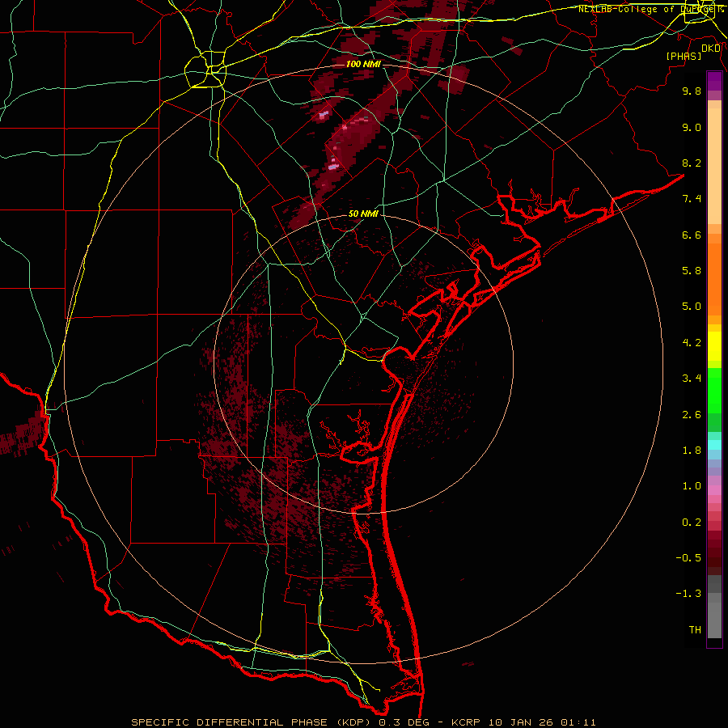Select the 6.6 scale value
Screen dimensions: 728x728
point(692,235)
